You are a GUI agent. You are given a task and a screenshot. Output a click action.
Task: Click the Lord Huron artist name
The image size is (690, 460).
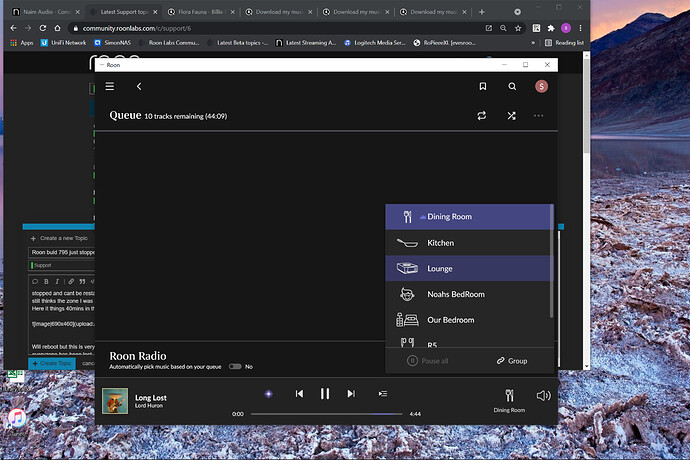(x=149, y=406)
